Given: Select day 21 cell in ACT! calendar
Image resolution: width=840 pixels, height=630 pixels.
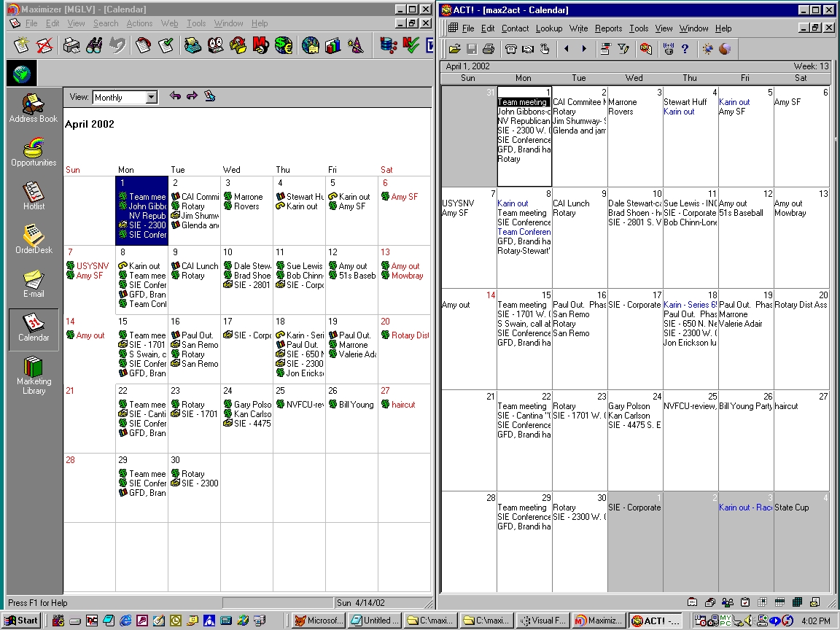Looking at the screenshot, I should pyautogui.click(x=469, y=440).
